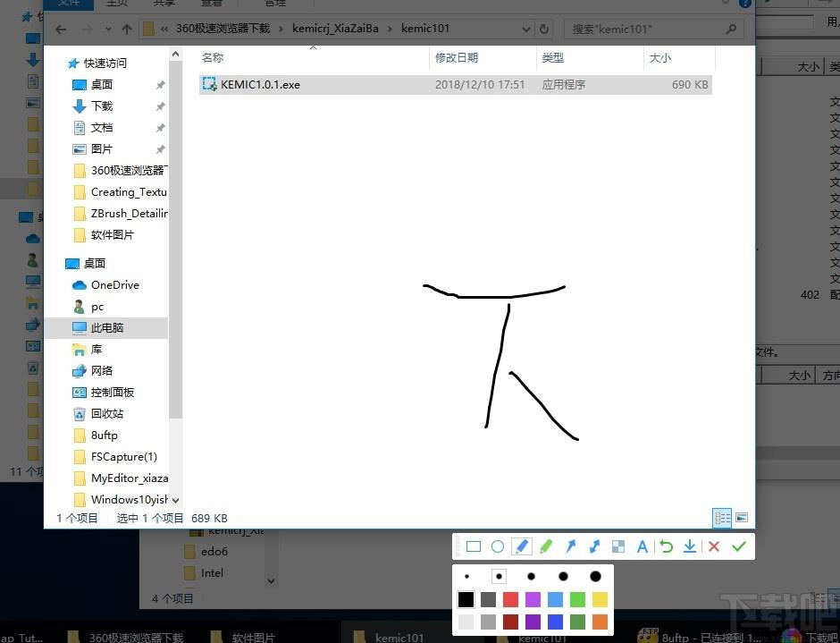Viewport: 840px width, 643px height.
Task: Open address bar history dropdown arrow
Action: click(x=526, y=29)
